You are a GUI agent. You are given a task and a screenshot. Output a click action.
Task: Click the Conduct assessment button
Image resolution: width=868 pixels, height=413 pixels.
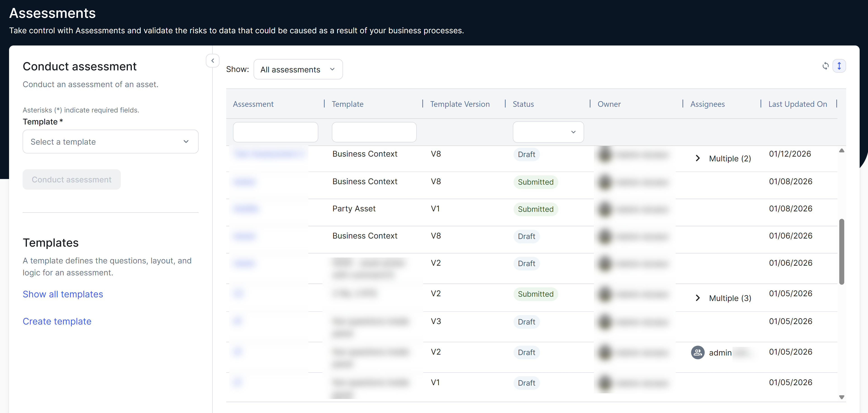[71, 179]
